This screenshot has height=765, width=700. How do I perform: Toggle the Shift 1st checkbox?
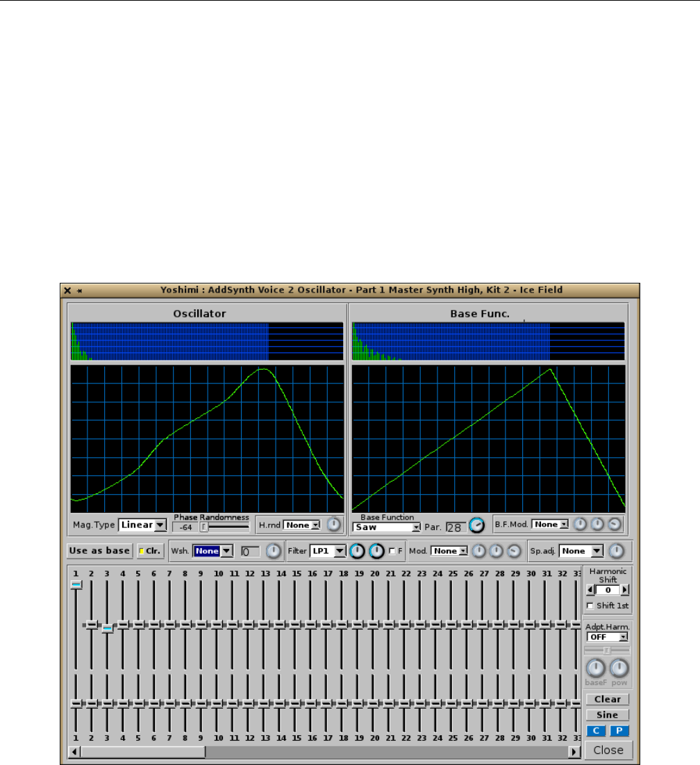590,606
